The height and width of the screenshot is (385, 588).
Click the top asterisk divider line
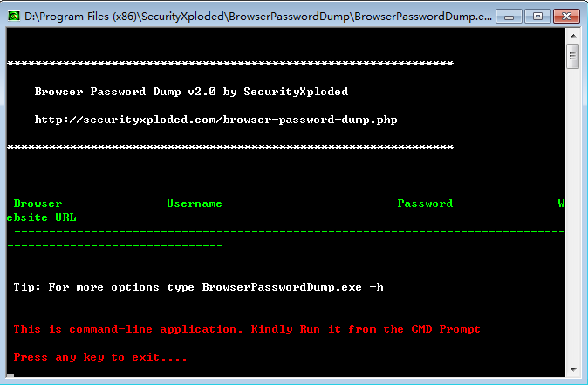click(x=229, y=64)
